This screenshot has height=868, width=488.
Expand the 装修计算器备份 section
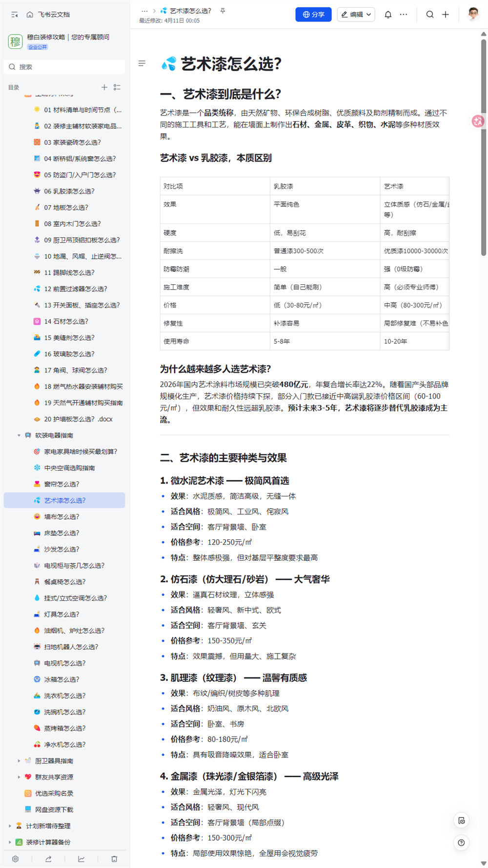[x=10, y=842]
